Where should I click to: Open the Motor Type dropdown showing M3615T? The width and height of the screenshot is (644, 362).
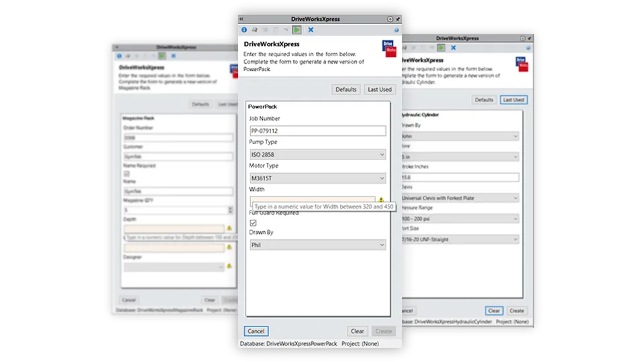(x=318, y=178)
